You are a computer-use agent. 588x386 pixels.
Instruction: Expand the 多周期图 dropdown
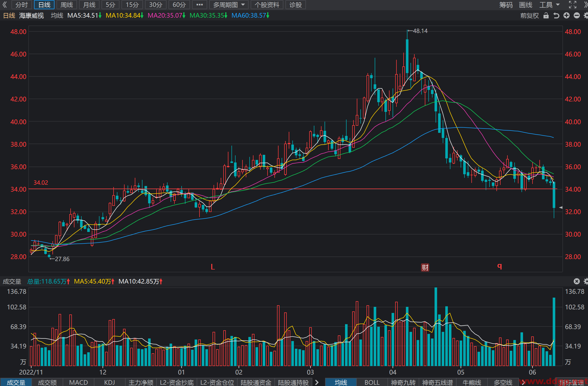point(229,5)
